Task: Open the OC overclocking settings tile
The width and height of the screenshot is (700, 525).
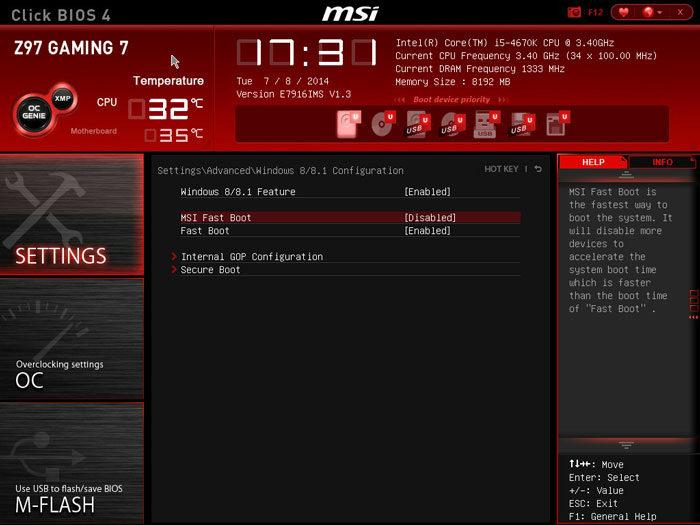Action: [x=72, y=339]
